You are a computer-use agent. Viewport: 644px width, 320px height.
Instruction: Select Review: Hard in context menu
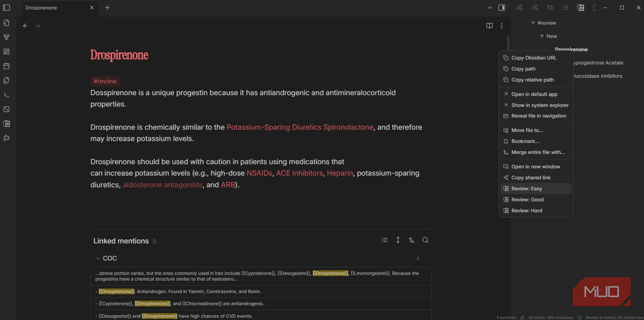point(536,211)
